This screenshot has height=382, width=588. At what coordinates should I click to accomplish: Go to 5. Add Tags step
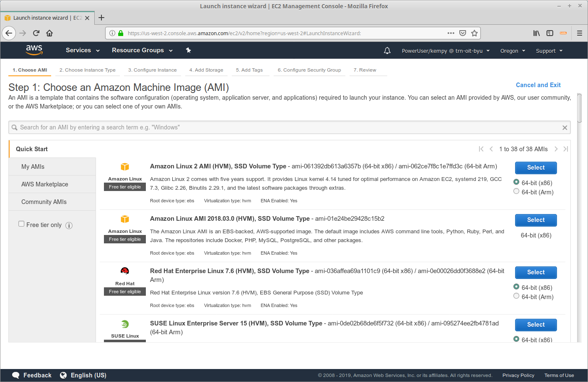click(x=249, y=70)
